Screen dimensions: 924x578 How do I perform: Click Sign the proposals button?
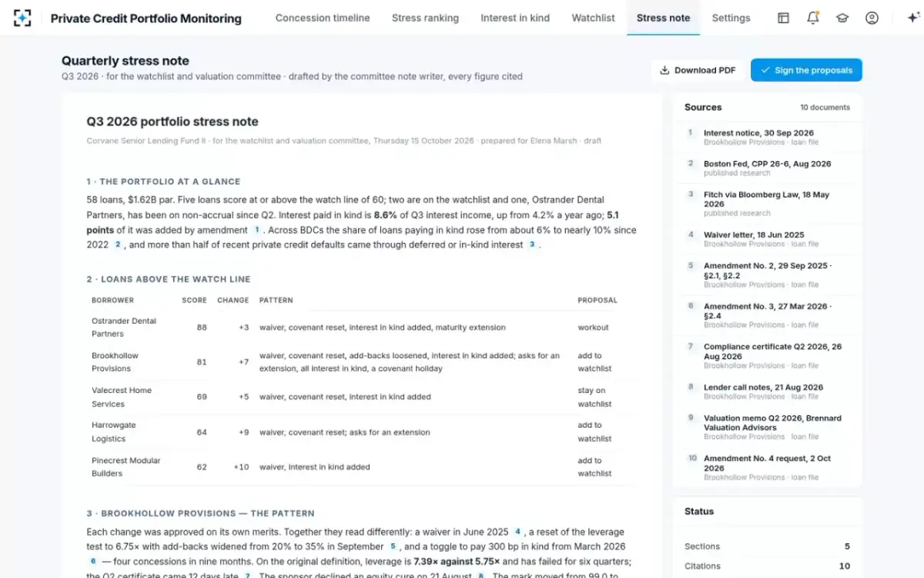806,70
